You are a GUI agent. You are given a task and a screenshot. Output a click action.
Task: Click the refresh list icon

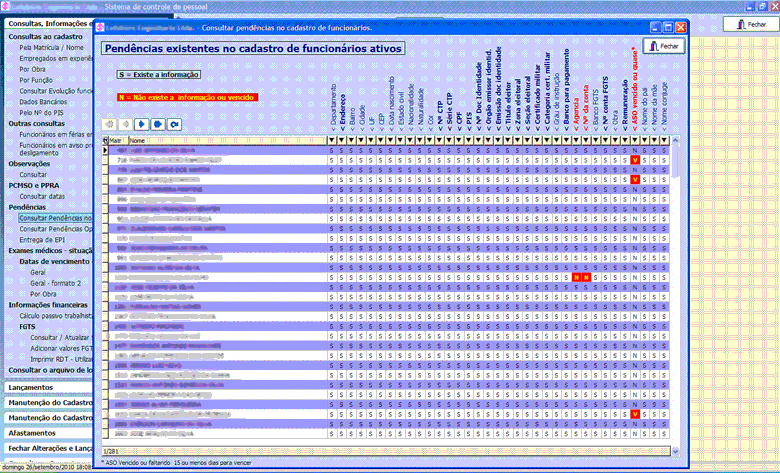[x=174, y=124]
